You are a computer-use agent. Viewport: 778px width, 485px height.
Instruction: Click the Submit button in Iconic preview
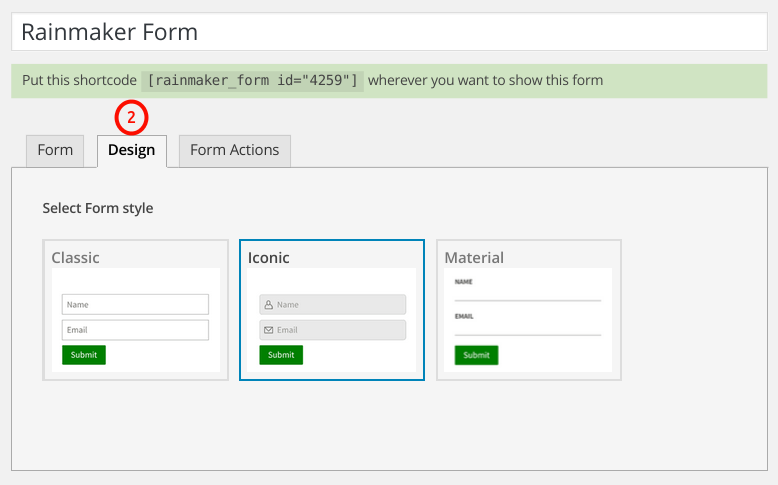click(281, 355)
